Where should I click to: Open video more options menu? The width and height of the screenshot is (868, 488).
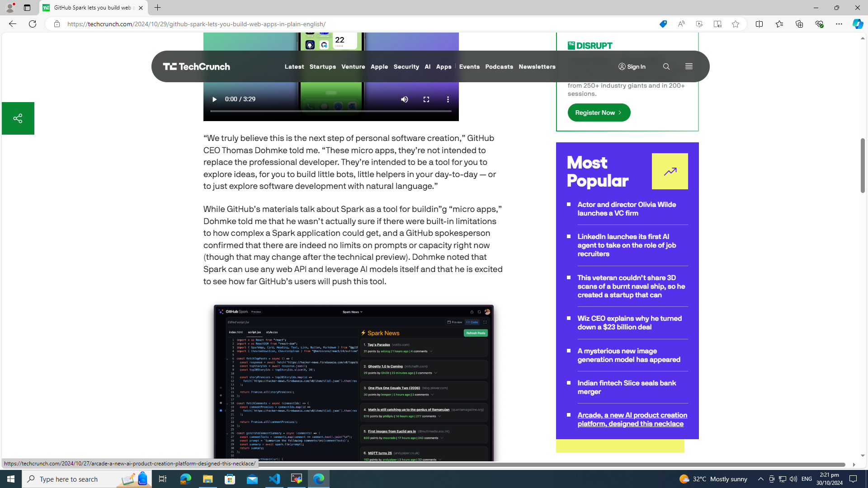[448, 99]
